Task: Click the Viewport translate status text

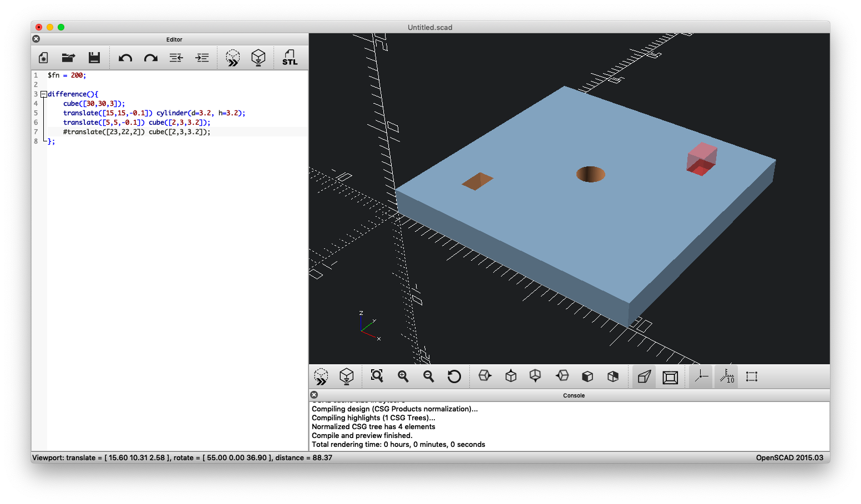Action: point(183,458)
